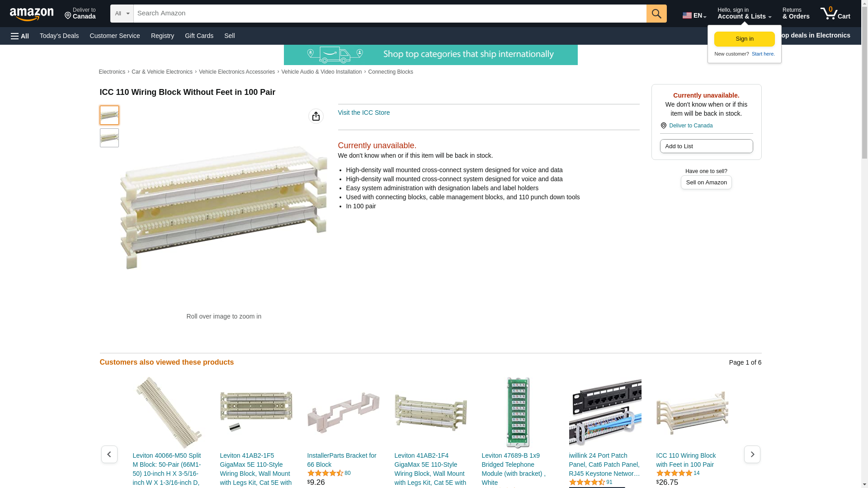Viewport: 868px width, 488px height.
Task: Open Connecting Blocks breadcrumb link
Action: (391, 72)
